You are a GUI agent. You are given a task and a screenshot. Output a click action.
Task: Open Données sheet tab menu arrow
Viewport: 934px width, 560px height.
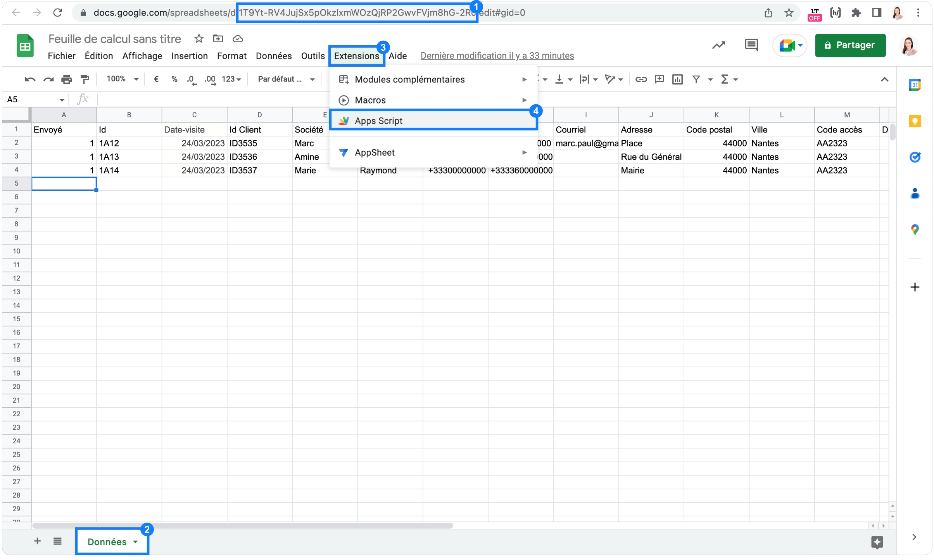tap(135, 542)
